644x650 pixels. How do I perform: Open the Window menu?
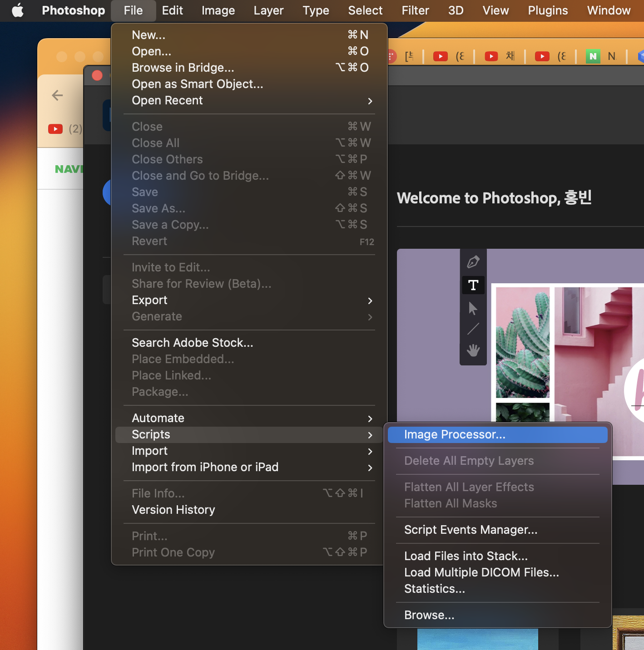pyautogui.click(x=609, y=10)
